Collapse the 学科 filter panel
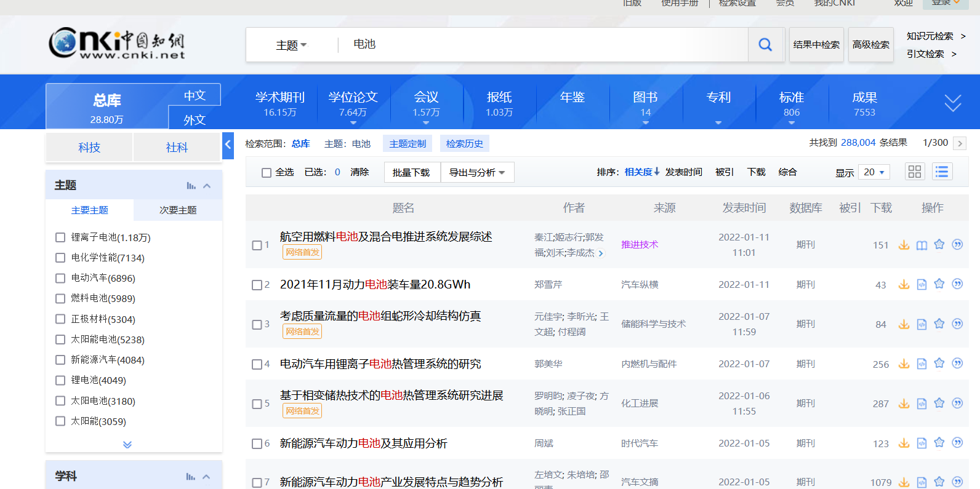980x489 pixels. (207, 477)
